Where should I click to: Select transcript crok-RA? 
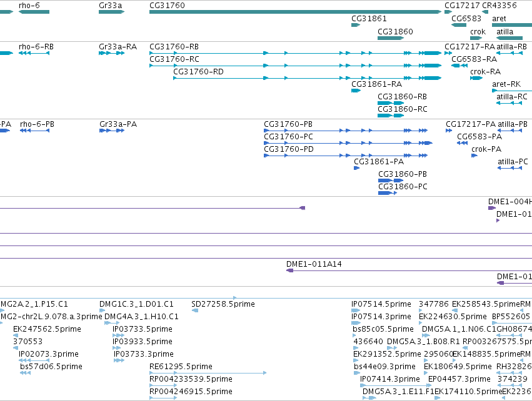485,72
